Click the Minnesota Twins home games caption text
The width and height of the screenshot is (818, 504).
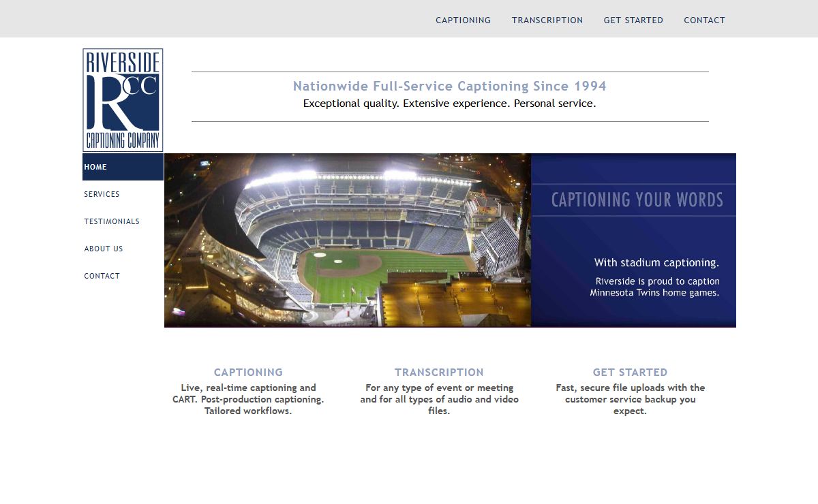coord(654,287)
